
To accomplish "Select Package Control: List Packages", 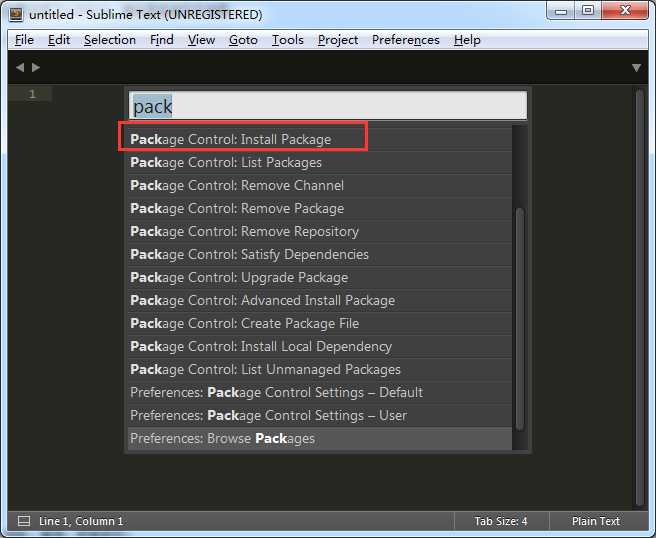I will point(320,162).
